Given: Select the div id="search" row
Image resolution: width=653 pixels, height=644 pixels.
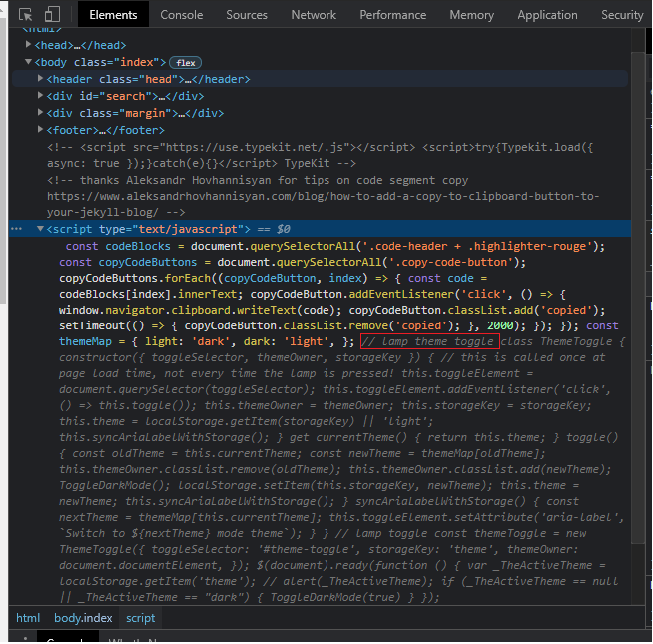Looking at the screenshot, I should (x=320, y=96).
